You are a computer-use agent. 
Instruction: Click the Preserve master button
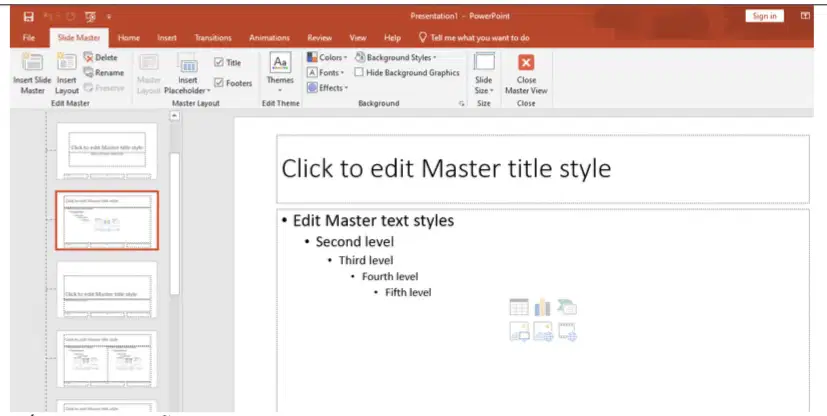(103, 88)
